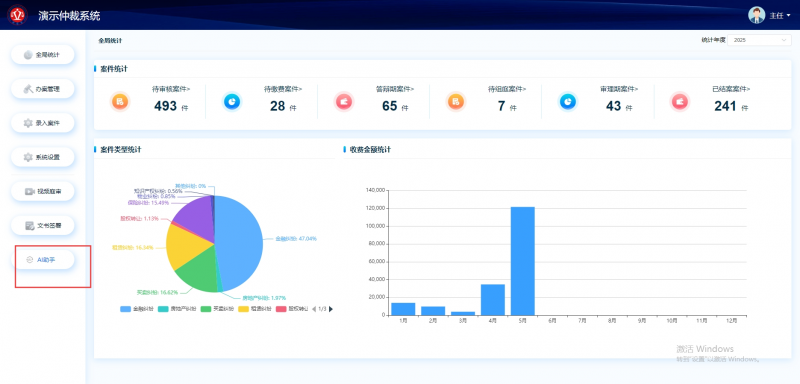Click the blue pie icon next to 待缴费案件
Viewport: 800px width, 384px height.
pyautogui.click(x=232, y=102)
